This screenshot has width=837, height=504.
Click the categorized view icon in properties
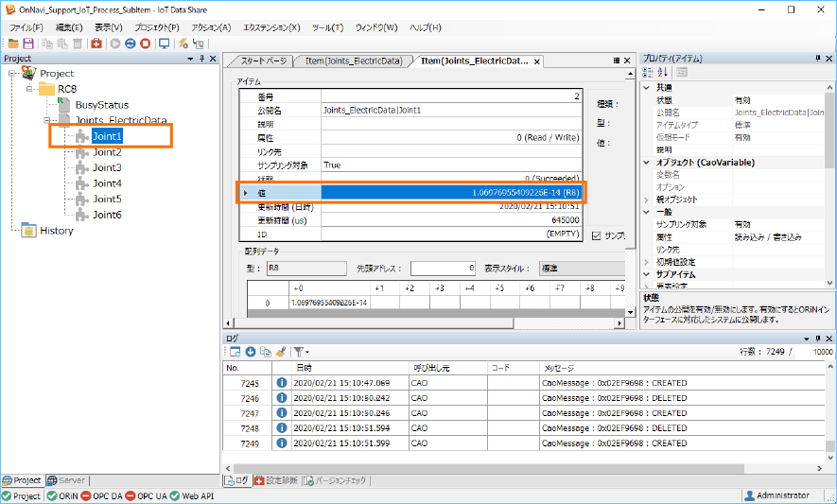point(649,73)
